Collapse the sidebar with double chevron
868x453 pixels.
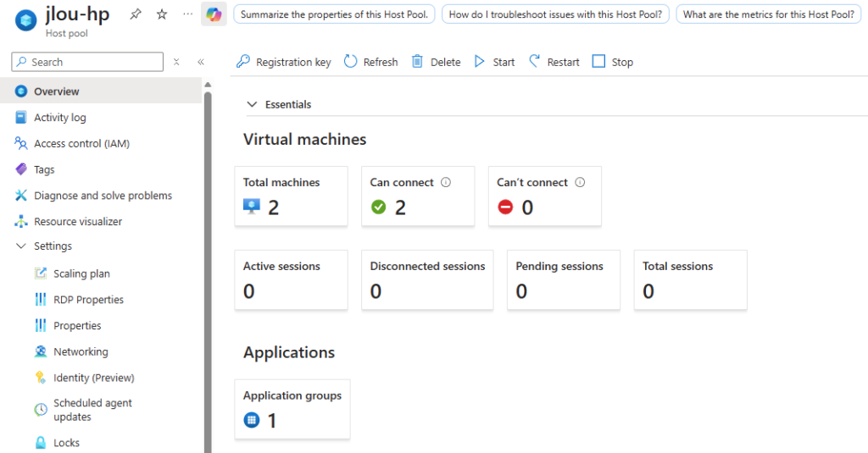point(201,62)
